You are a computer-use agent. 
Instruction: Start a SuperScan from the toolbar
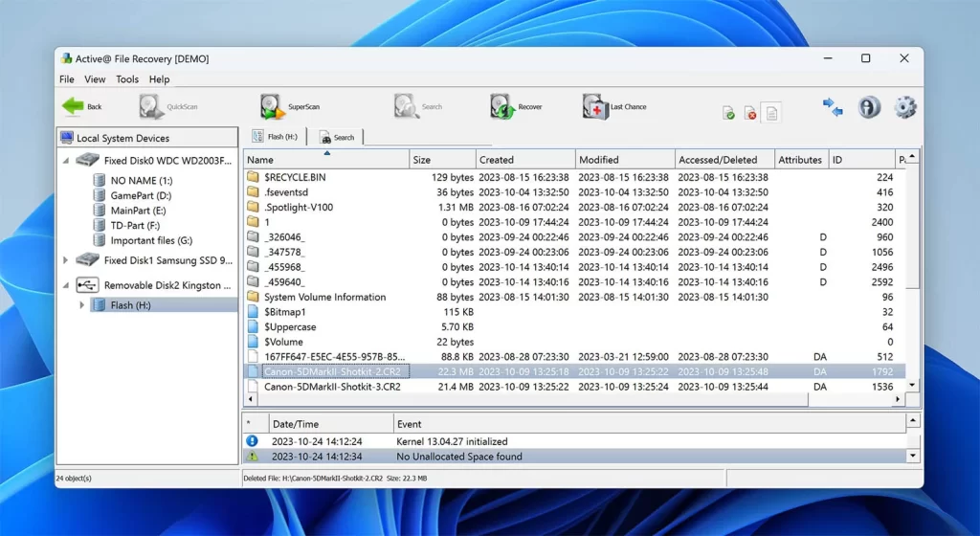273,106
